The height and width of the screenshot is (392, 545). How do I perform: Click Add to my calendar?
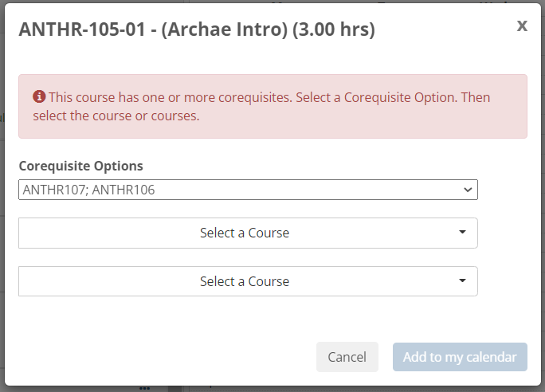pos(460,357)
